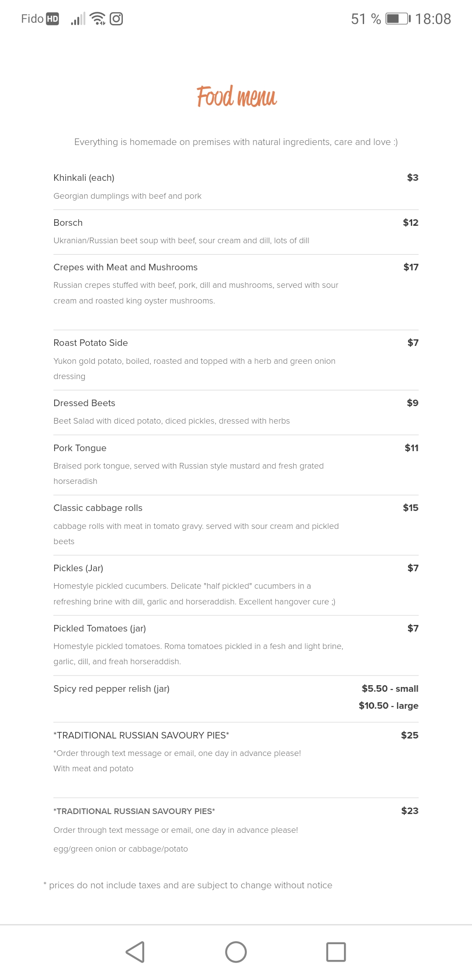Tap the signal strength bars icon
Screen dimensions: 472x980
(78, 19)
